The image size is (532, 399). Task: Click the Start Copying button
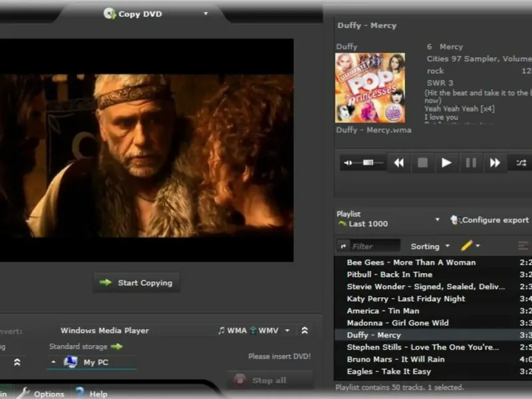(x=137, y=283)
